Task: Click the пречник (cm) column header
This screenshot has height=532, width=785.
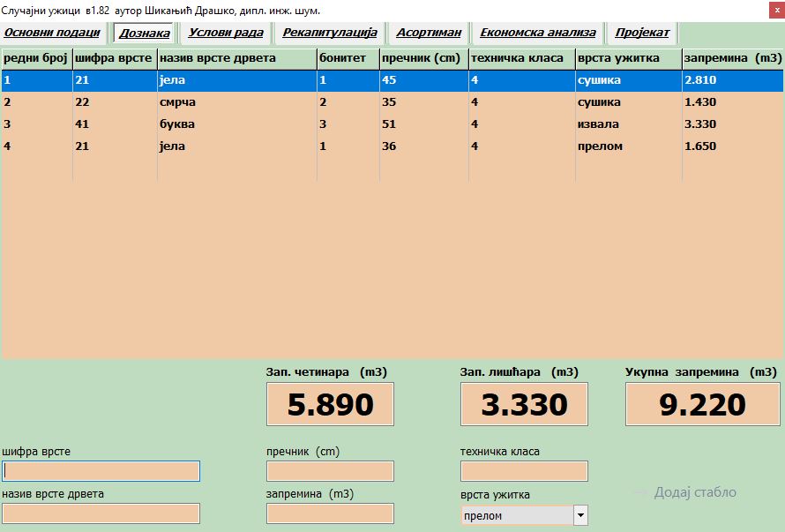Action: tap(423, 58)
